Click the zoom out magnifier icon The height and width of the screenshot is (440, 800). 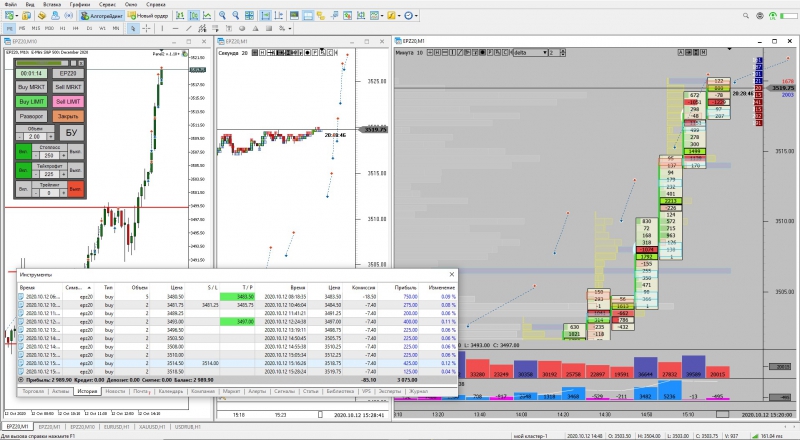[236, 16]
